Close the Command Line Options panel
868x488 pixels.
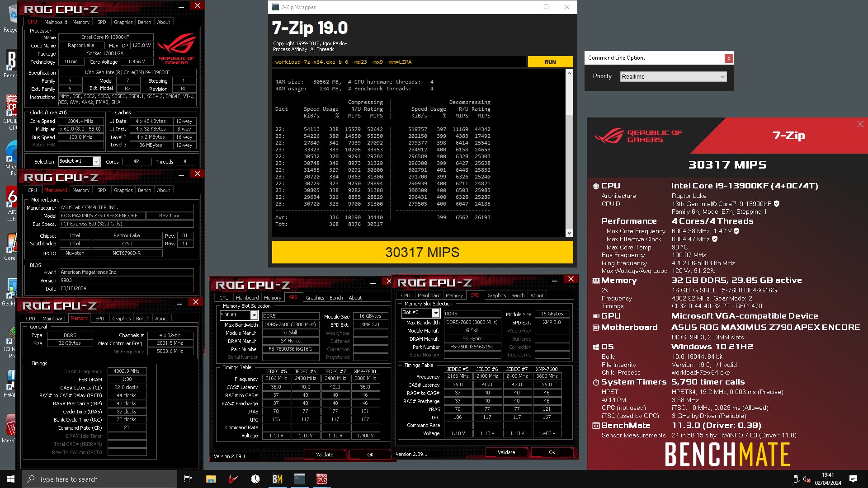point(729,58)
